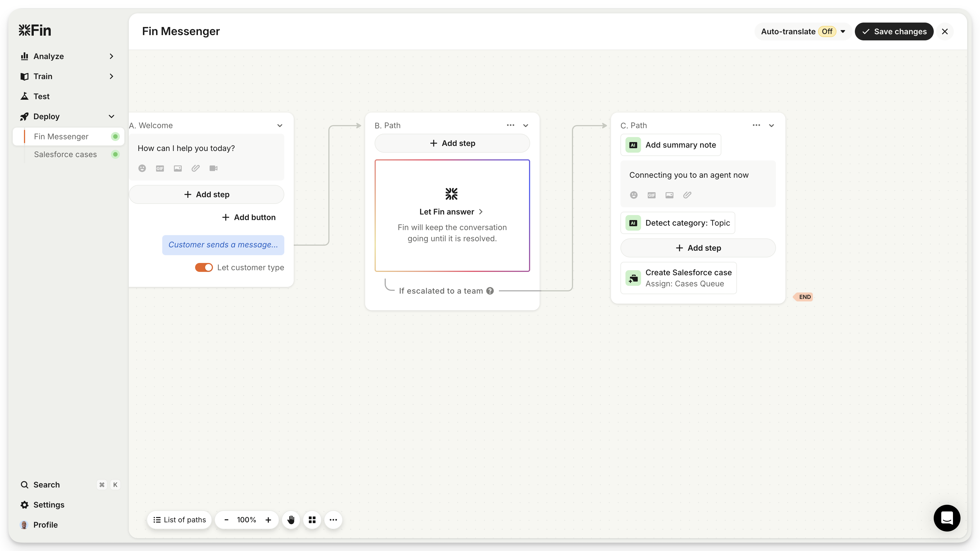Click the help icon next to escalated

[490, 291]
